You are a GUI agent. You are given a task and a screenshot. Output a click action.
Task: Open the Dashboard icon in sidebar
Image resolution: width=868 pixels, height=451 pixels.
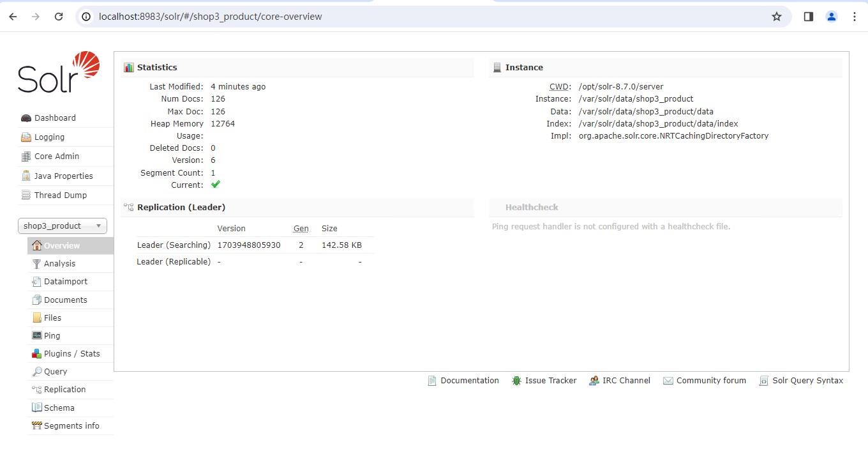click(x=26, y=118)
